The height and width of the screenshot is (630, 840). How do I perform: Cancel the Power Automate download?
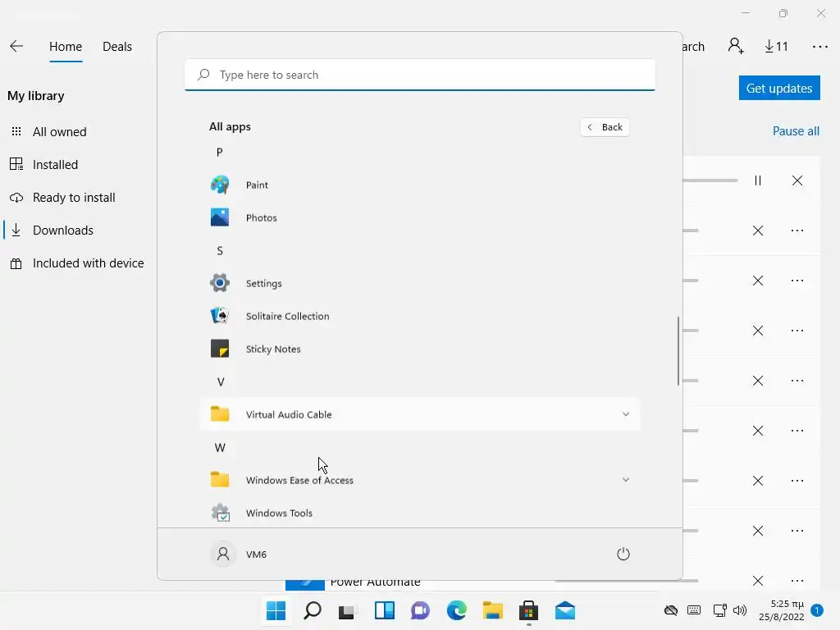757,581
